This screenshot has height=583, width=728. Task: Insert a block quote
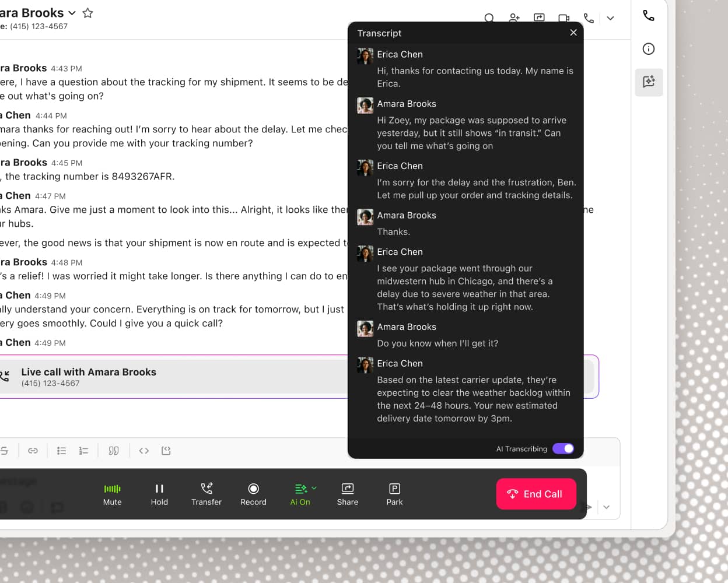coord(114,451)
